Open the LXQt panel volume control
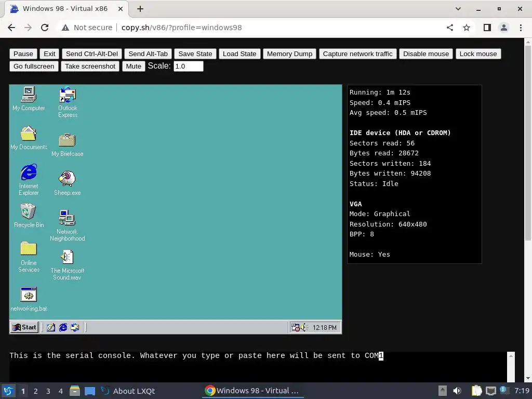532x399 pixels. click(457, 391)
